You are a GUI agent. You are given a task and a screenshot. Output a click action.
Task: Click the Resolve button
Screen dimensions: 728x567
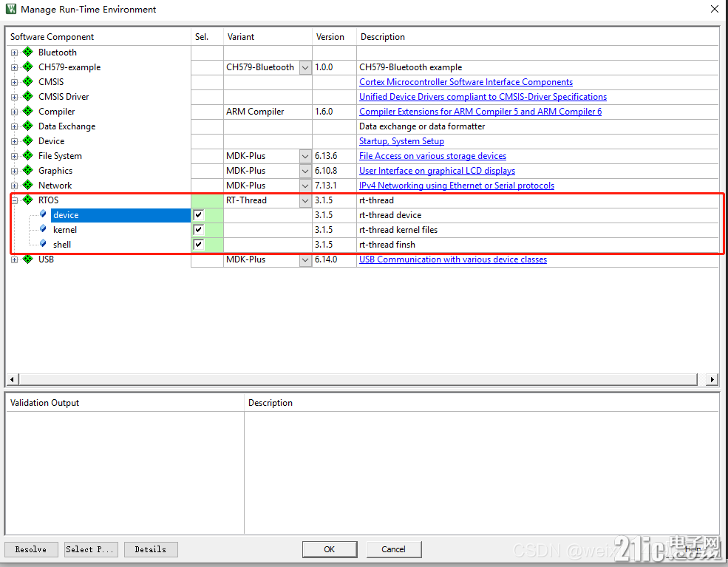click(x=31, y=549)
